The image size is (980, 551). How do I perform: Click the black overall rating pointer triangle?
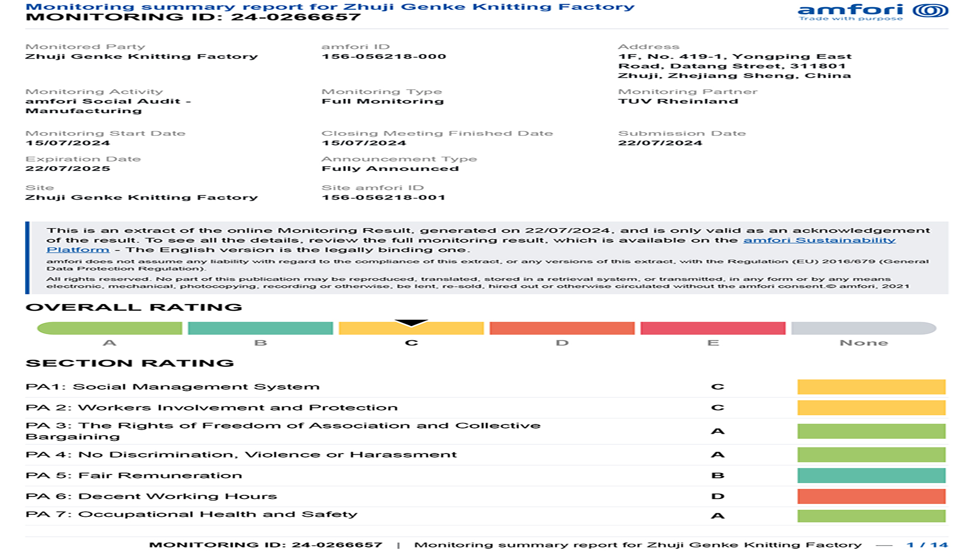(x=411, y=323)
